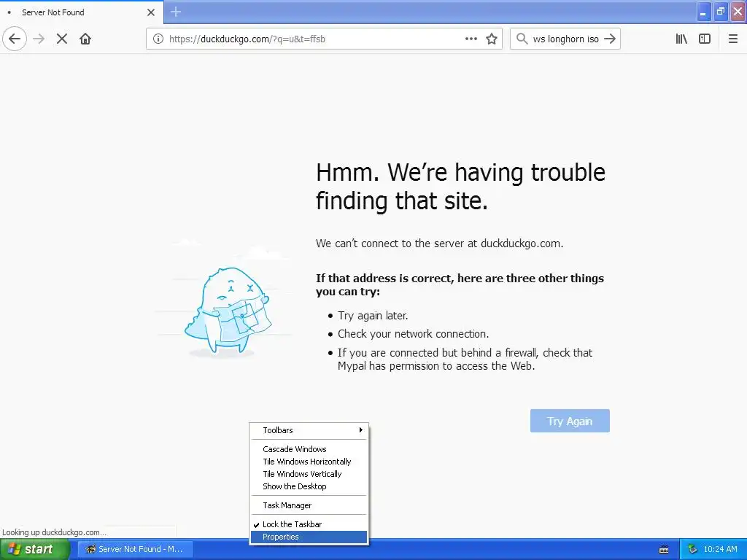
Task: Click the 10:24 AM clock
Action: (720, 549)
